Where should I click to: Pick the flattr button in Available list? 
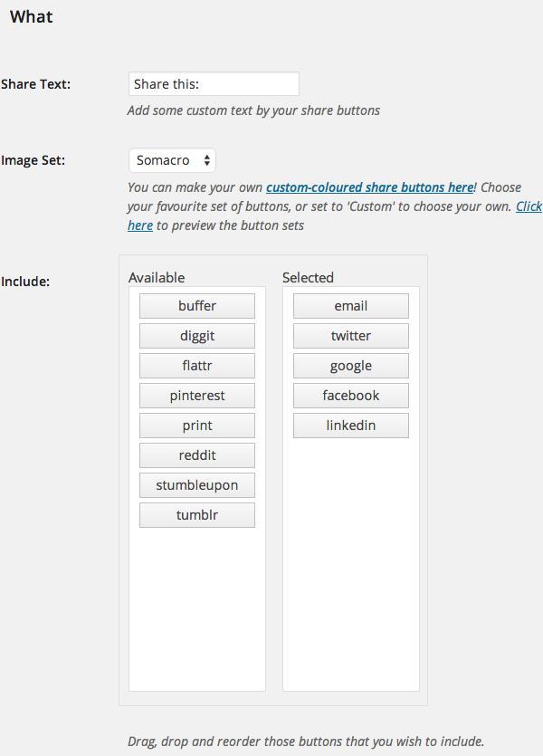[197, 366]
